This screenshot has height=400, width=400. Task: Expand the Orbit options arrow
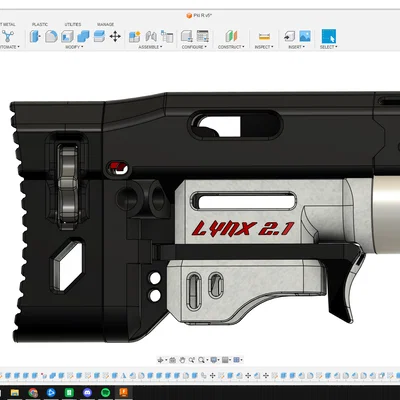166,360
